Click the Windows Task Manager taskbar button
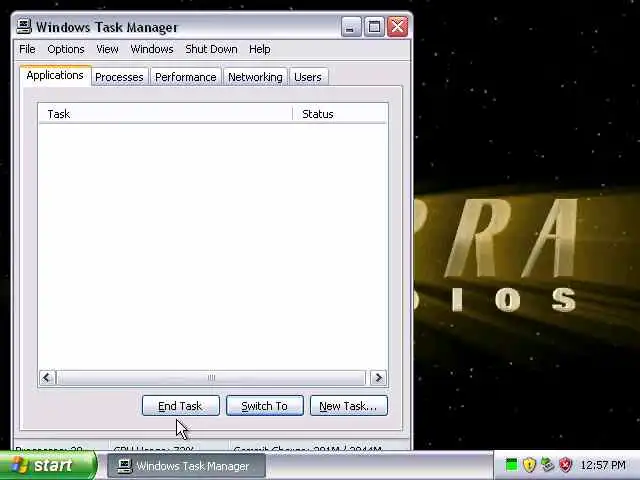The height and width of the screenshot is (480, 640). point(186,466)
